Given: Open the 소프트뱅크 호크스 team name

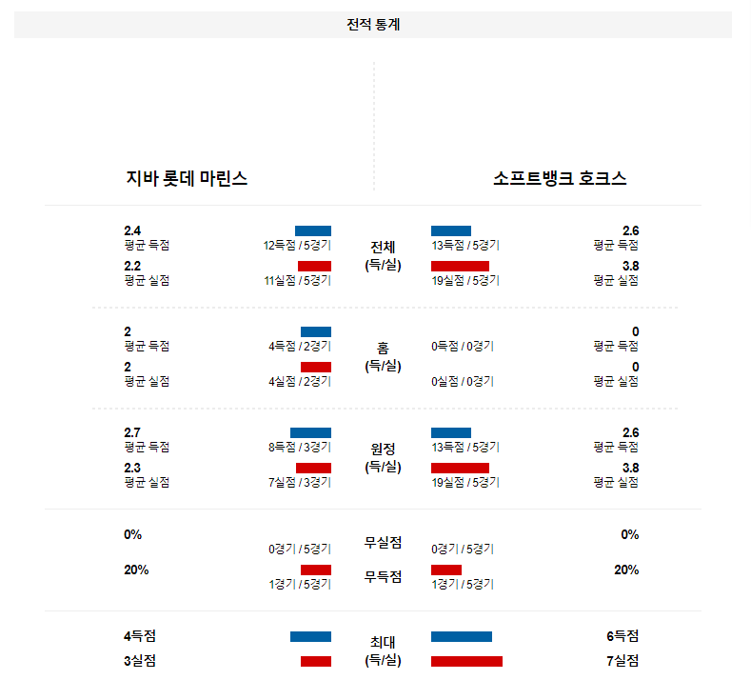Looking at the screenshot, I should click(x=560, y=178).
